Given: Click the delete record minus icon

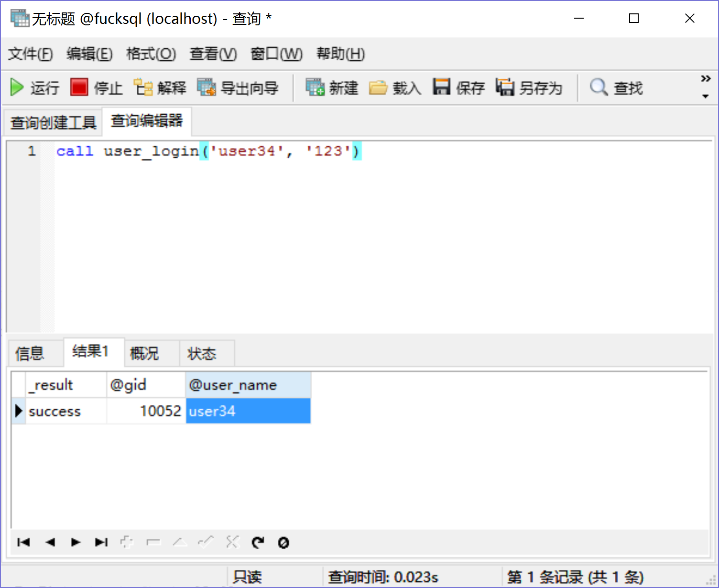Looking at the screenshot, I should 153,542.
